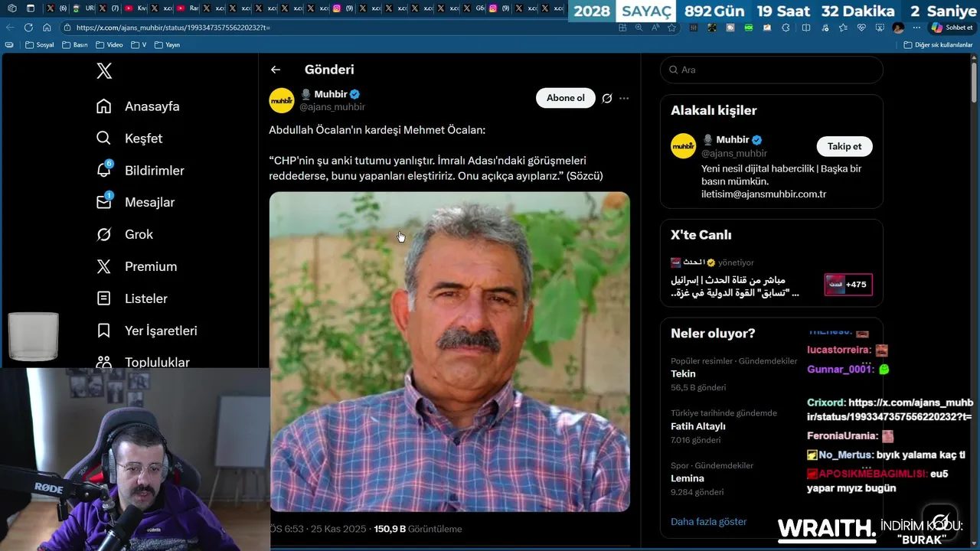Open the Basın bookmarks folder
The height and width of the screenshot is (551, 980).
74,45
